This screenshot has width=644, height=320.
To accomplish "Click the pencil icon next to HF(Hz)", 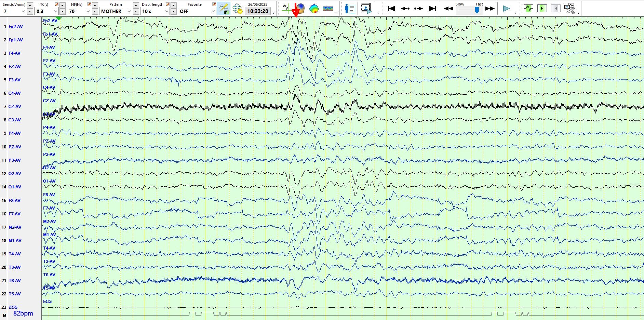I will click(x=89, y=4).
